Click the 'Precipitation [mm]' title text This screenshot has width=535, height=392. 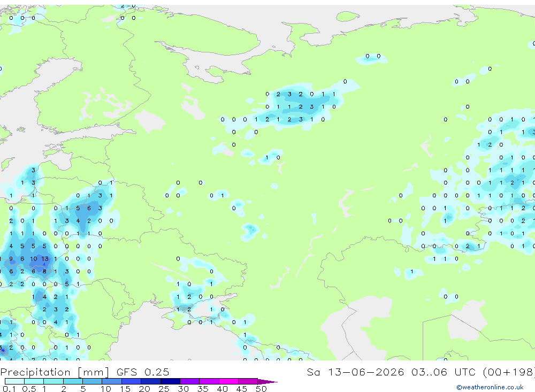[x=55, y=372]
